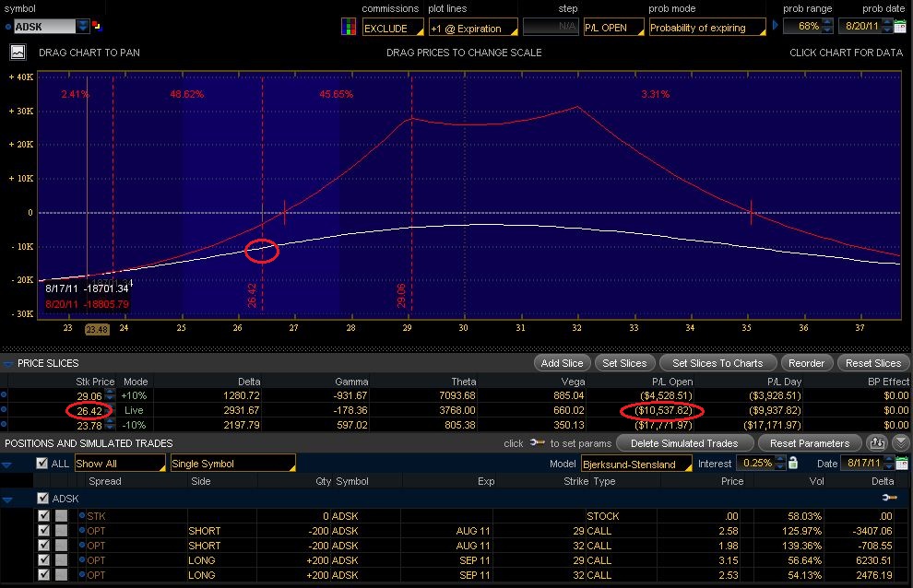Open the plot lines +1 @ Expiration dropdown
The height and width of the screenshot is (588, 913).
point(473,28)
